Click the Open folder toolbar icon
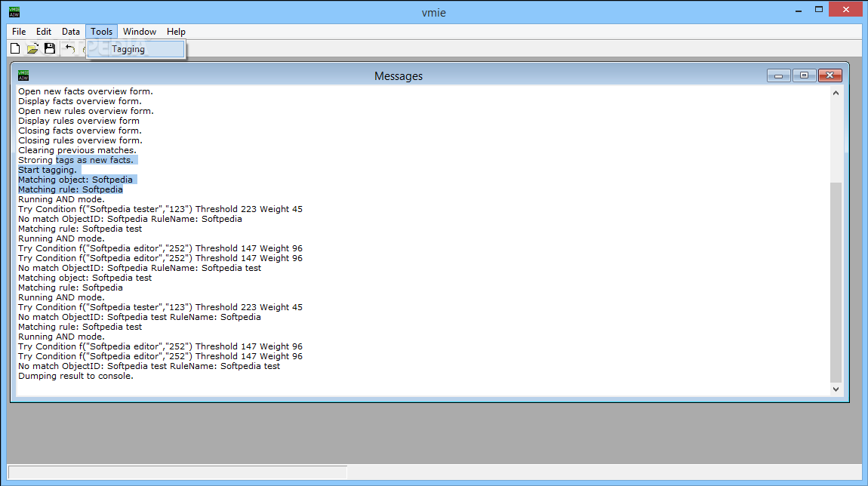Image resolution: width=868 pixels, height=486 pixels. pos(32,49)
